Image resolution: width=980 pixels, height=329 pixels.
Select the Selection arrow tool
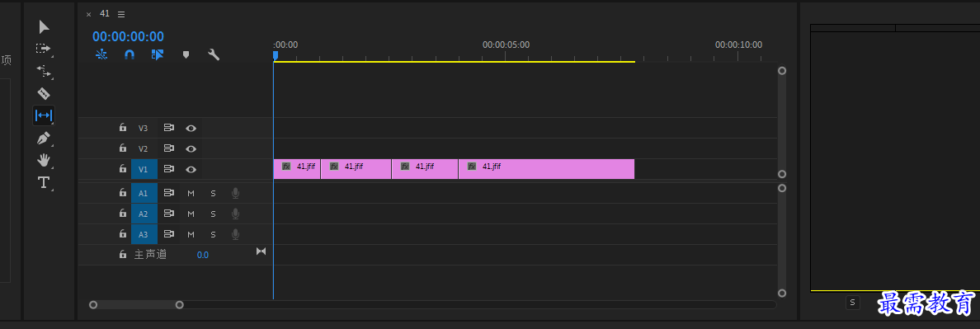[44, 27]
